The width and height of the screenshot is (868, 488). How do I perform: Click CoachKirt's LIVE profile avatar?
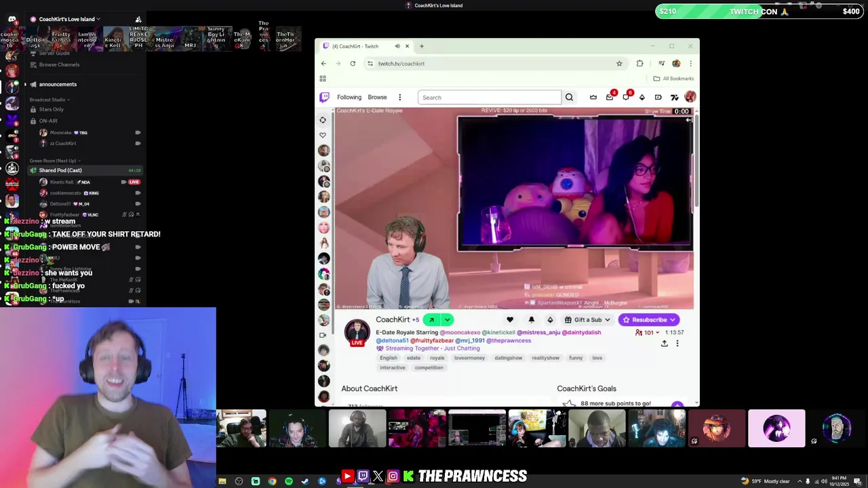click(357, 332)
